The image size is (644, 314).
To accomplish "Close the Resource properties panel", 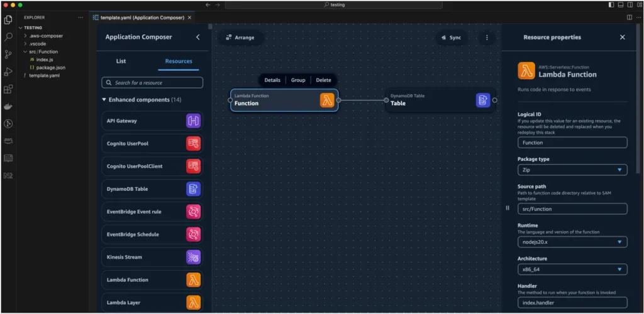I will 622,37.
